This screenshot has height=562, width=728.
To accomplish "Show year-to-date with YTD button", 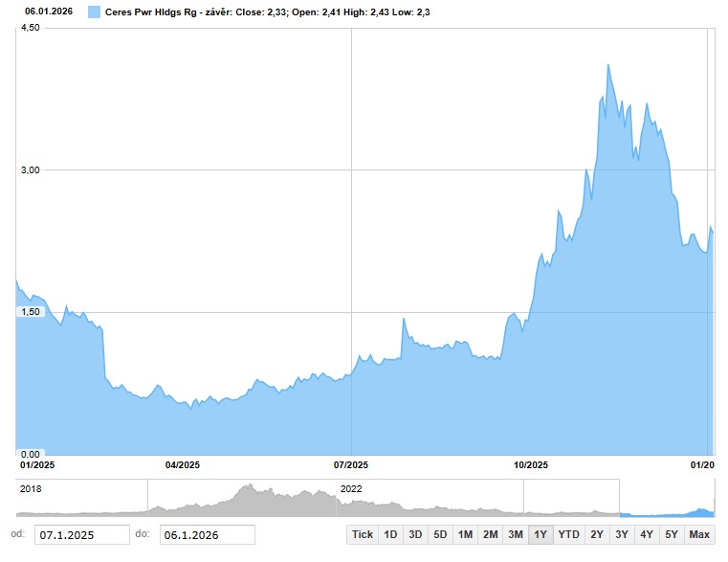I will coord(568,534).
